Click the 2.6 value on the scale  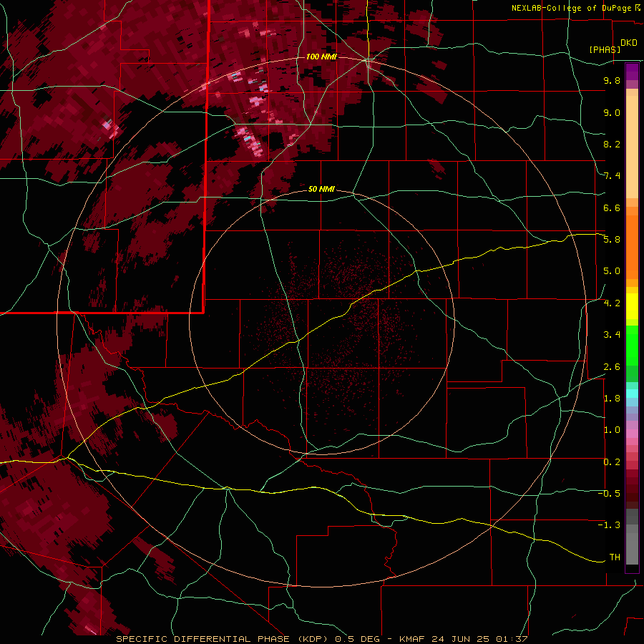click(x=612, y=367)
